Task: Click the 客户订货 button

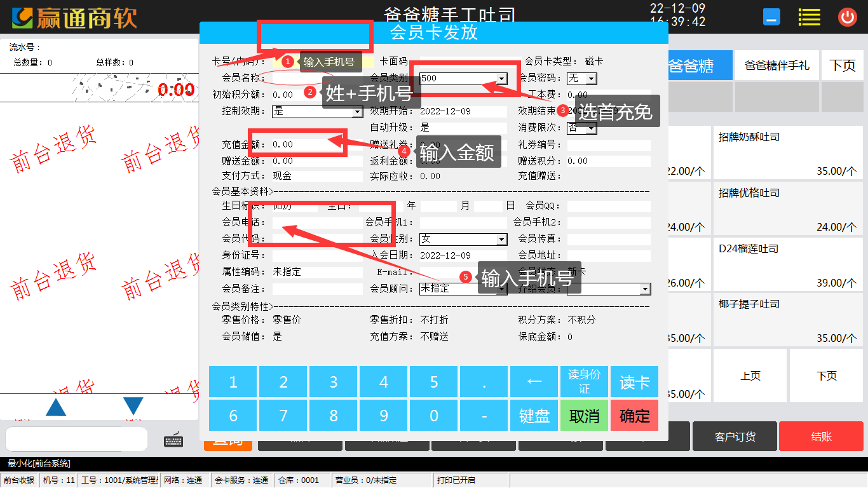Action: click(735, 437)
